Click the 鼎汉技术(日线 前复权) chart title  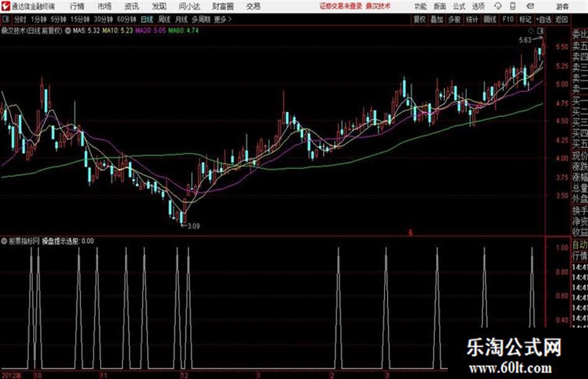(32, 30)
